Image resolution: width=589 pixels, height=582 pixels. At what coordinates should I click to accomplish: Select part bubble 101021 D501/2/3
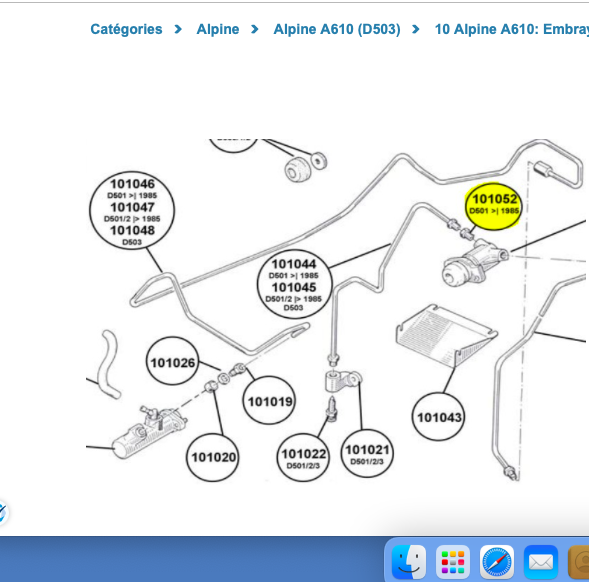coord(367,454)
